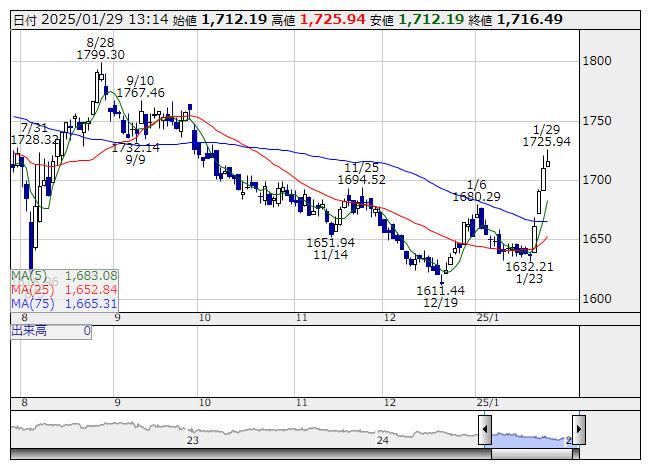The width and height of the screenshot is (653, 470).
Task: Click the 1700 price axis label
Action: tap(597, 180)
